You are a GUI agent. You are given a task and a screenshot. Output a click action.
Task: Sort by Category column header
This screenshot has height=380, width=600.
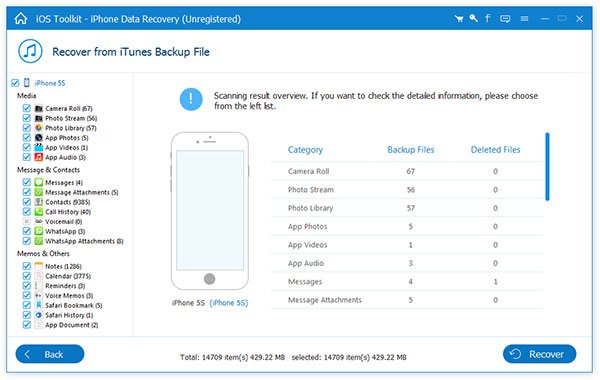point(305,150)
